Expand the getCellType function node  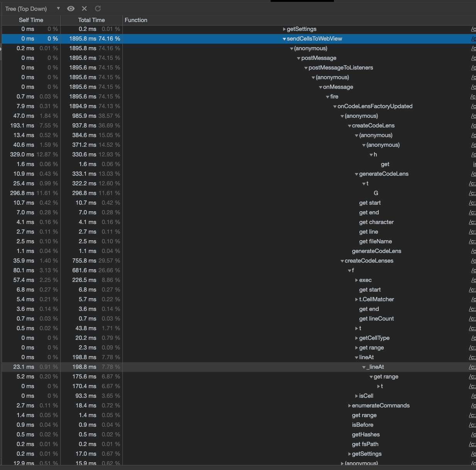(x=356, y=338)
